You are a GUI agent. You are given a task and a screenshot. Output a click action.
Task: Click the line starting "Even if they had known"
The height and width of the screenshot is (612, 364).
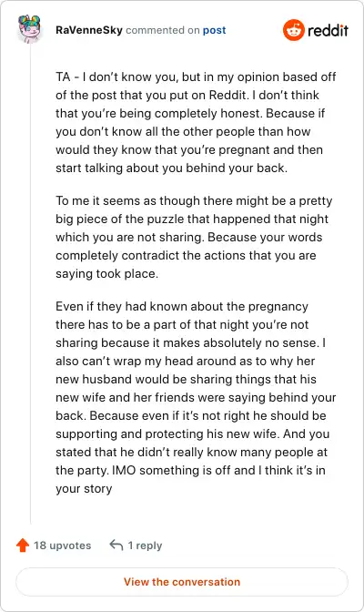tap(182, 306)
